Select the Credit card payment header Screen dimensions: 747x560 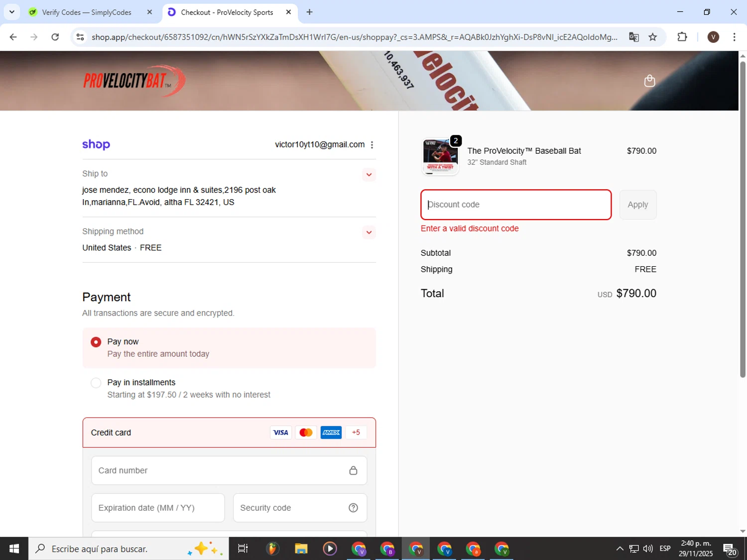[x=229, y=433]
